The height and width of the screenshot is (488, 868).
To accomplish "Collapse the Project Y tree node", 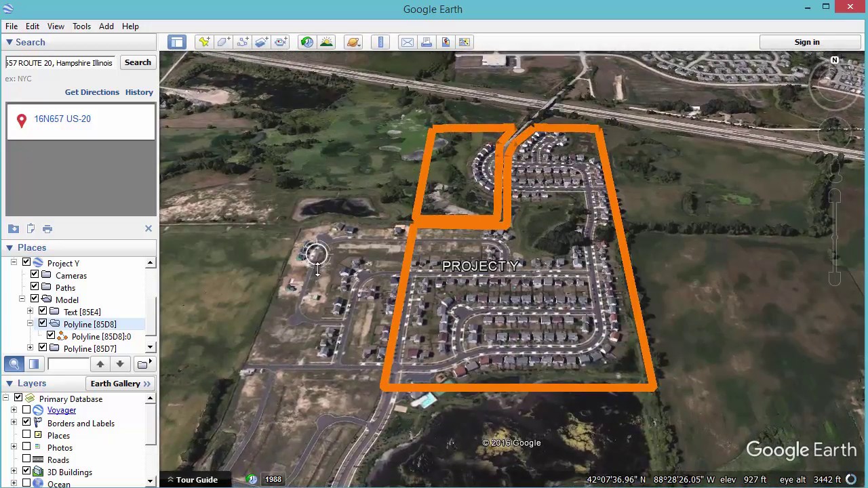I will tap(14, 262).
